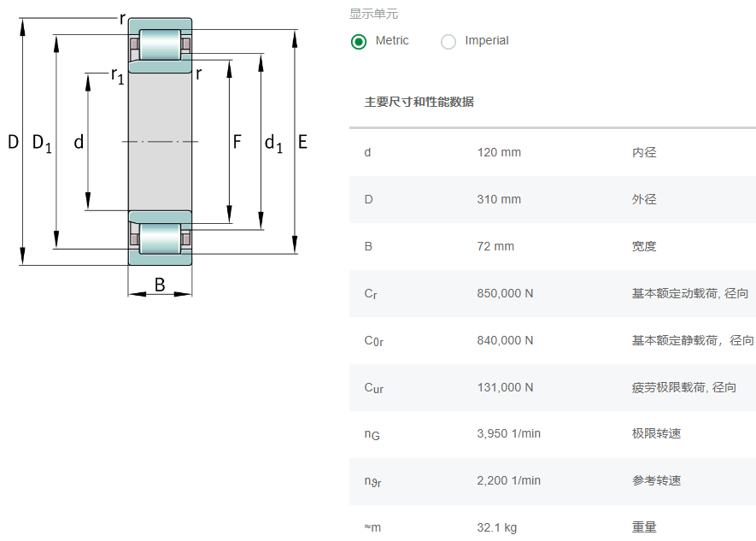The width and height of the screenshot is (756, 541).
Task: Click the B width label in diagram
Action: [160, 285]
